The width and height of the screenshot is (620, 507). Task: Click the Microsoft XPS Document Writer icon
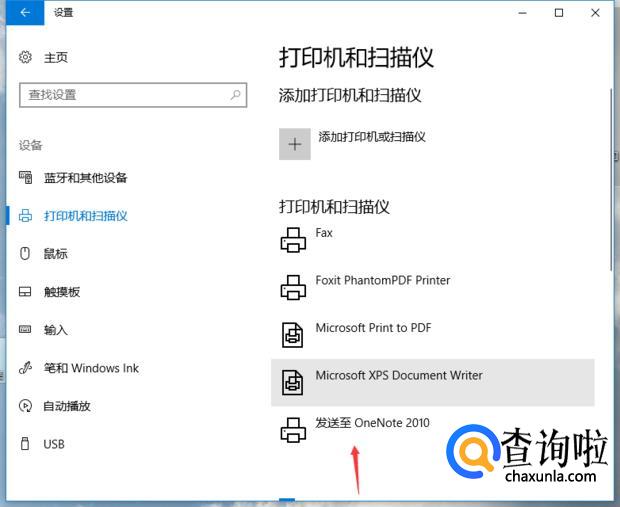click(293, 382)
